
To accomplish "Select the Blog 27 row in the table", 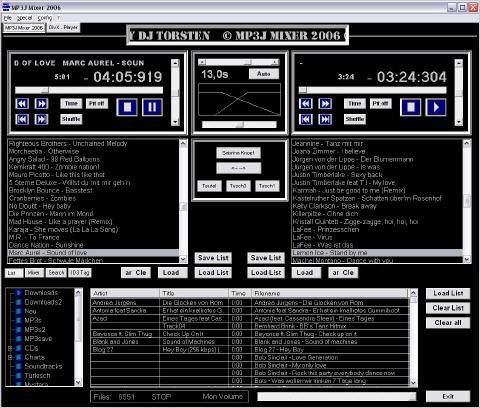I will click(x=250, y=350).
